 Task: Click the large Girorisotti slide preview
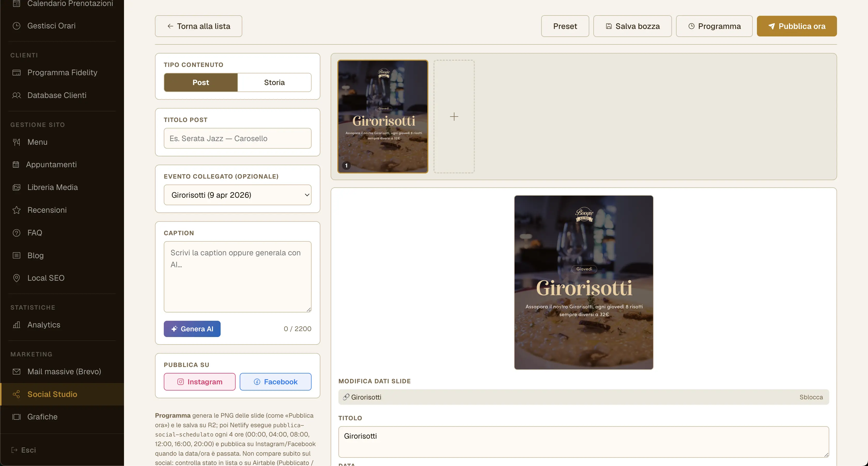click(x=584, y=282)
